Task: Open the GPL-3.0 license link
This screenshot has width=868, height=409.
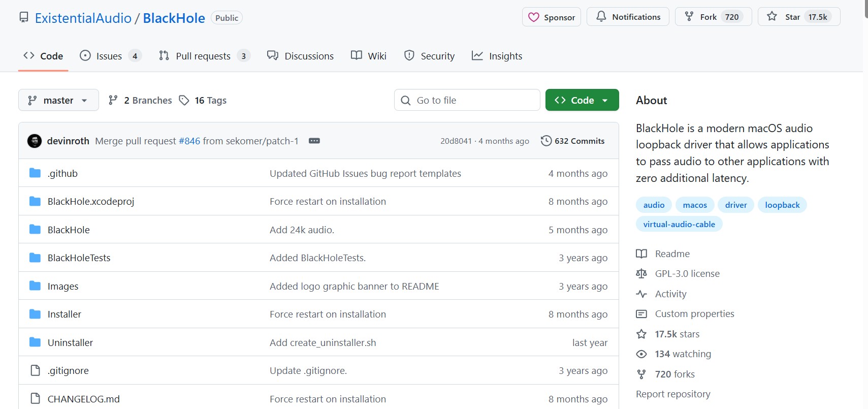Action: [687, 273]
